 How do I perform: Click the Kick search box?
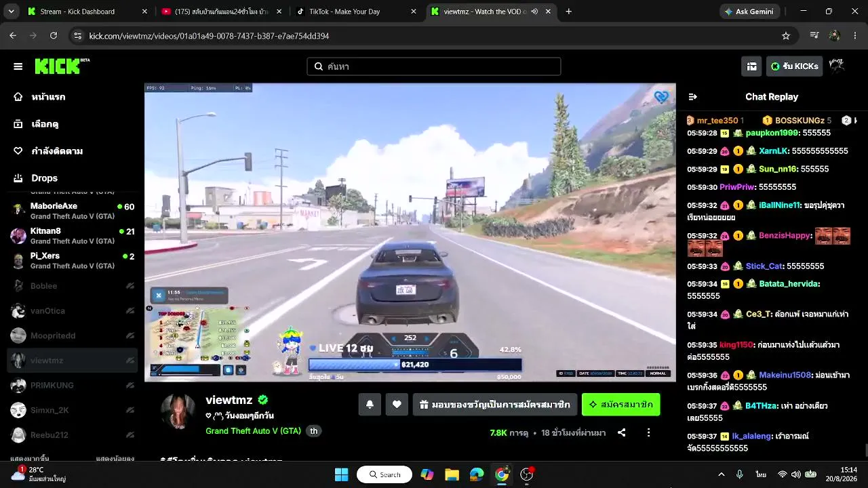point(434,66)
